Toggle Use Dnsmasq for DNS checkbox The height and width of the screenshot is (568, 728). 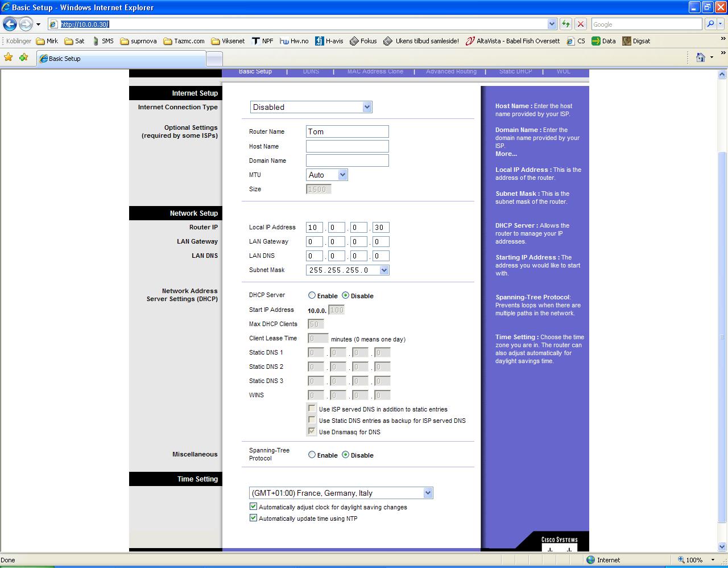pyautogui.click(x=312, y=431)
